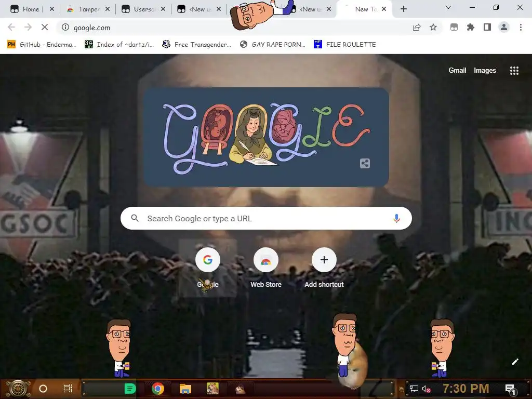This screenshot has height=399, width=532.
Task: Unmute via the muted speaker icon
Action: pos(426,389)
